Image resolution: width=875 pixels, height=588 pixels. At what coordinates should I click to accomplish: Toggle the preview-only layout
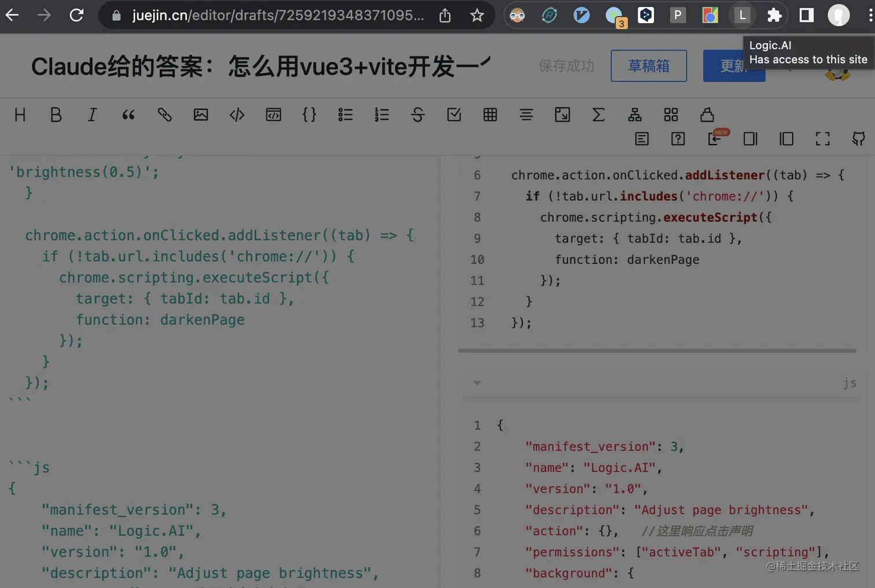click(x=786, y=139)
